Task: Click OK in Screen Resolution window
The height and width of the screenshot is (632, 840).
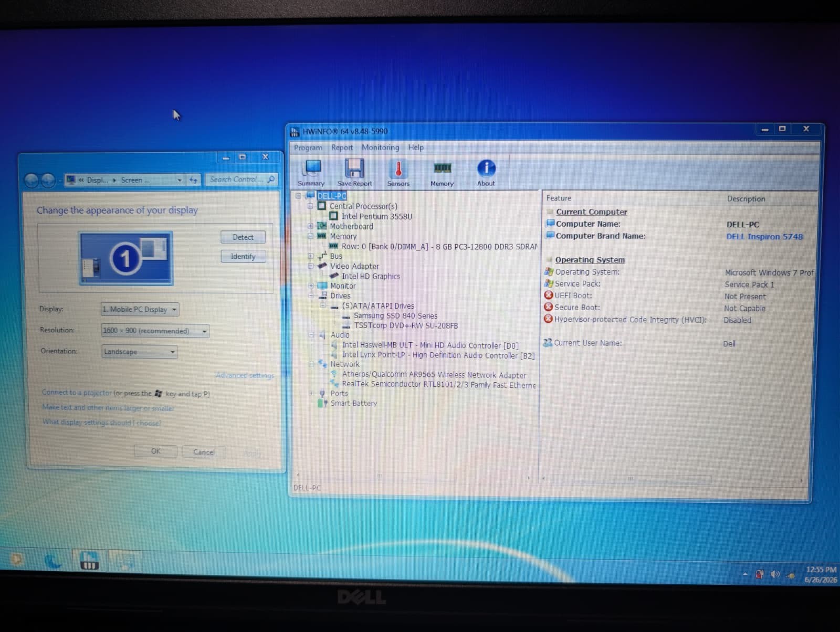Action: [x=156, y=451]
